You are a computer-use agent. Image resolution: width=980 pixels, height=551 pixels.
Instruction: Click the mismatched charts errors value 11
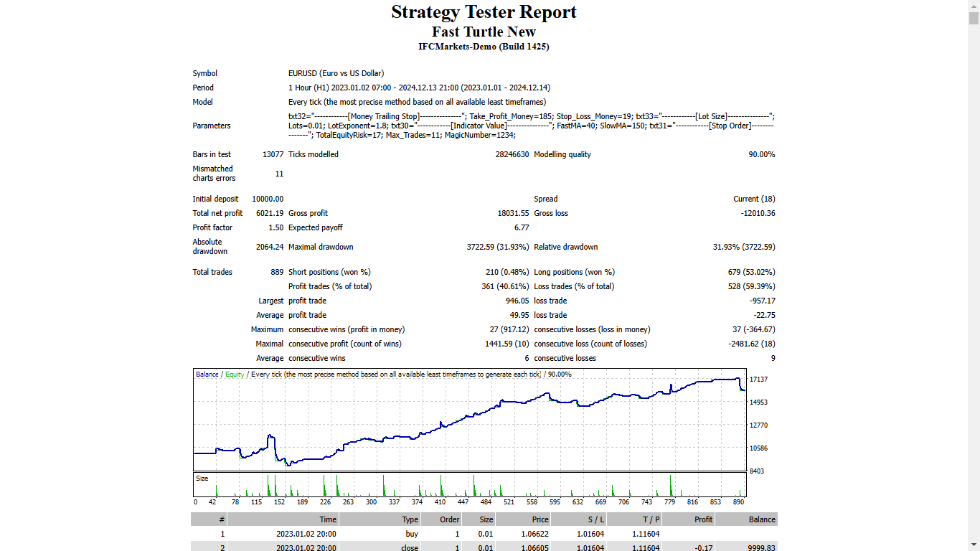279,174
